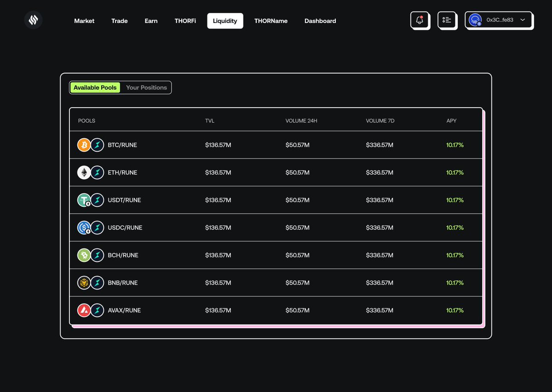The height and width of the screenshot is (392, 552).
Task: Click the RUNE icon in BNB/RUNE row
Action: [x=97, y=283]
